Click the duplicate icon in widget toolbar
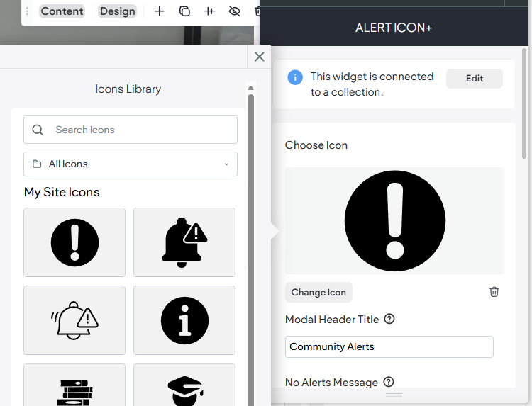This screenshot has width=532, height=406. (184, 11)
